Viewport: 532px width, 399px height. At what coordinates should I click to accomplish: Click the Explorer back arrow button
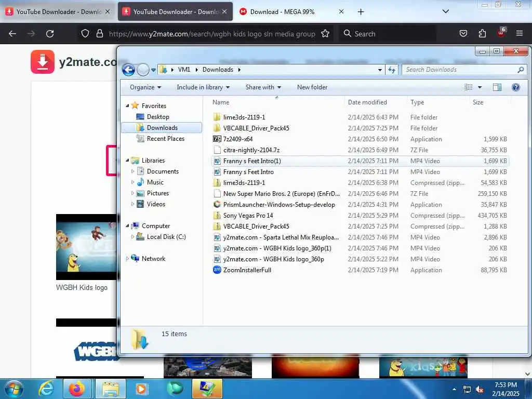(128, 70)
